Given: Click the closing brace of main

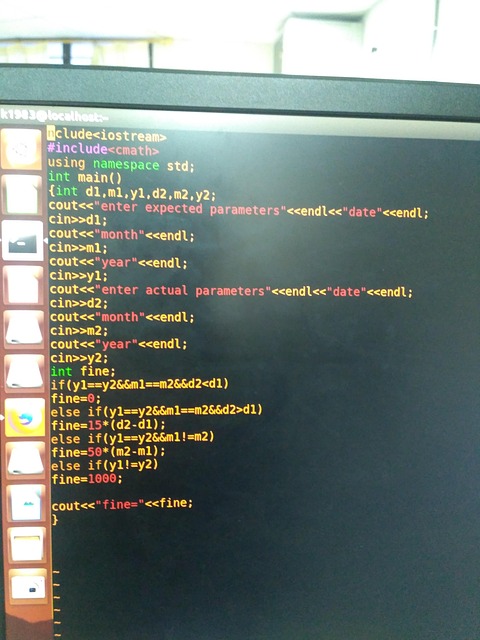Looking at the screenshot, I should [55, 519].
